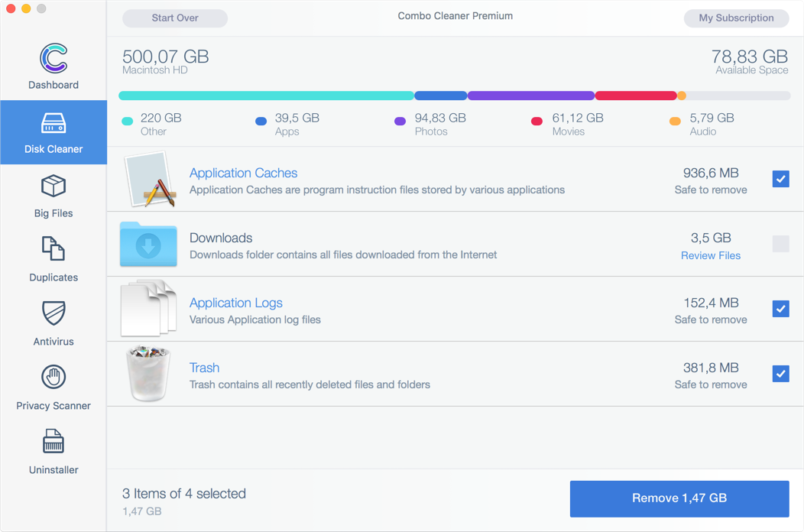Click the 3,5 GB Downloads size value
Screen dimensions: 804x532
pos(711,238)
